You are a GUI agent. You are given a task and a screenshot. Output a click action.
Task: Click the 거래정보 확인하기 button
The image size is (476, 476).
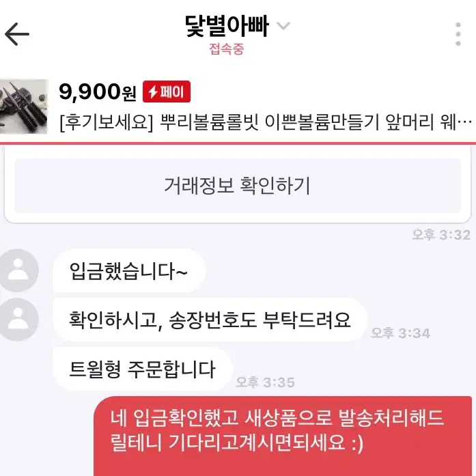(x=238, y=186)
